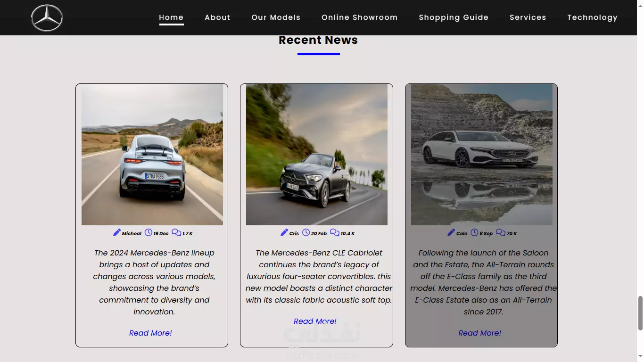Open the silver AMG GT rear-view photo
644x362 pixels.
click(152, 155)
